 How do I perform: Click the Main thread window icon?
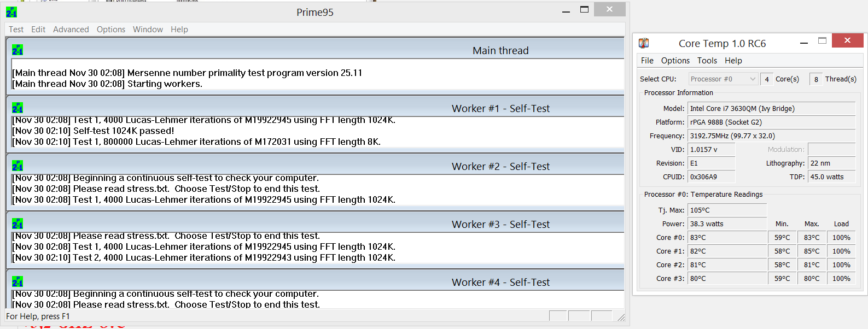coord(18,50)
